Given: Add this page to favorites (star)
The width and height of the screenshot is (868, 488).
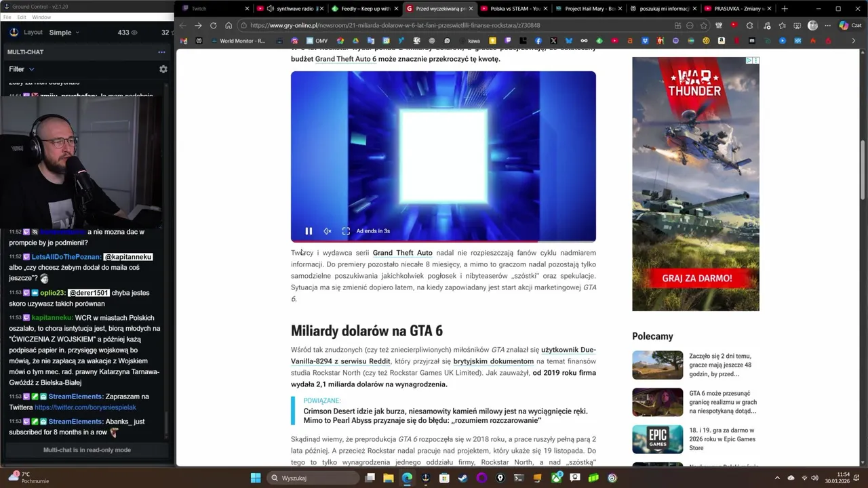Looking at the screenshot, I should click(704, 26).
